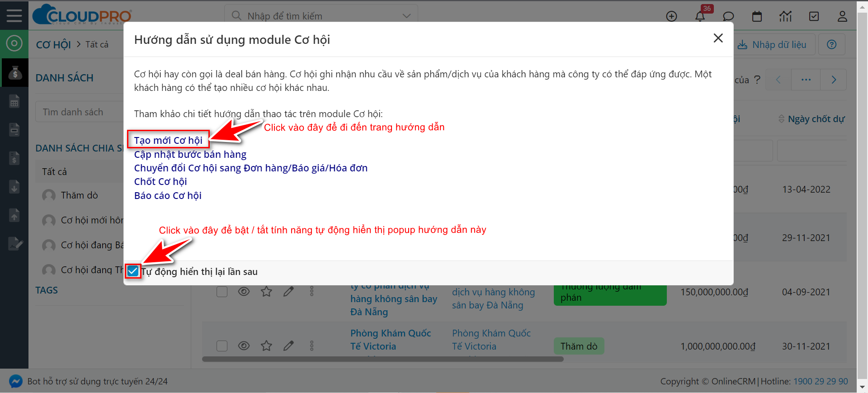
Task: Open the reports chart icon
Action: 785,16
